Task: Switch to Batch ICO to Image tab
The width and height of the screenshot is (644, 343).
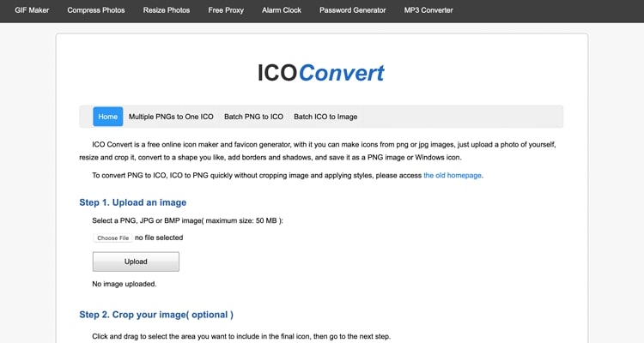Action: [325, 117]
